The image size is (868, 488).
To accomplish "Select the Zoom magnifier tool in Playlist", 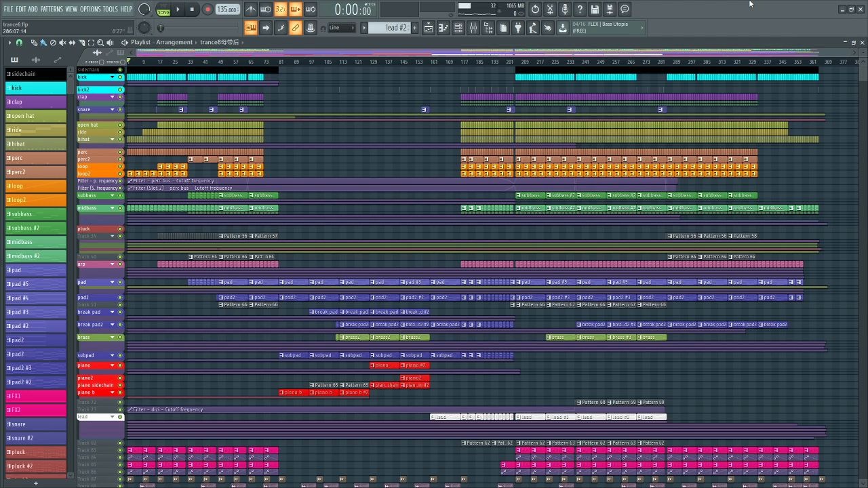I will tap(100, 43).
